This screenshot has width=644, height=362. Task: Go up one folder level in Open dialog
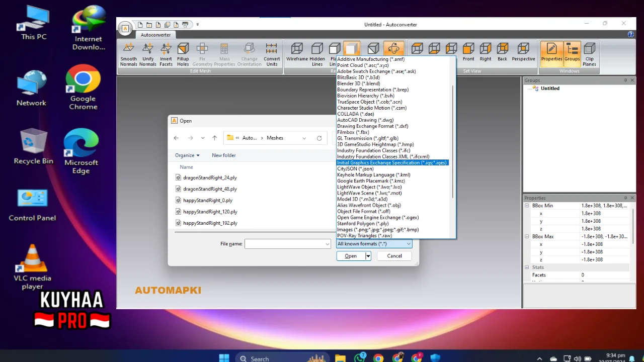pyautogui.click(x=214, y=138)
